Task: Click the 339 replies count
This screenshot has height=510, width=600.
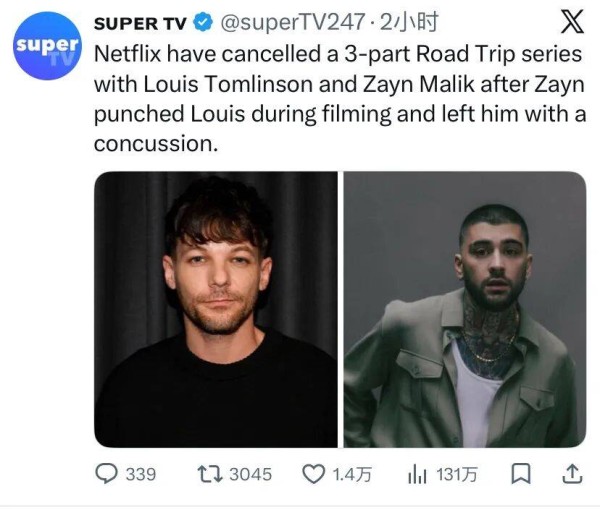Action: tap(140, 474)
